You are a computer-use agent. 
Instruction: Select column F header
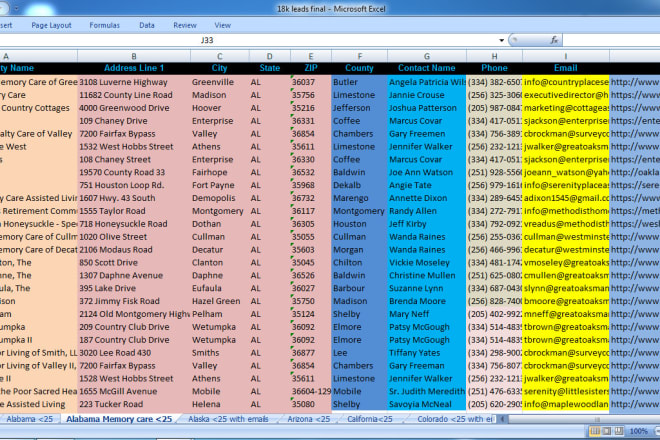tap(359, 56)
